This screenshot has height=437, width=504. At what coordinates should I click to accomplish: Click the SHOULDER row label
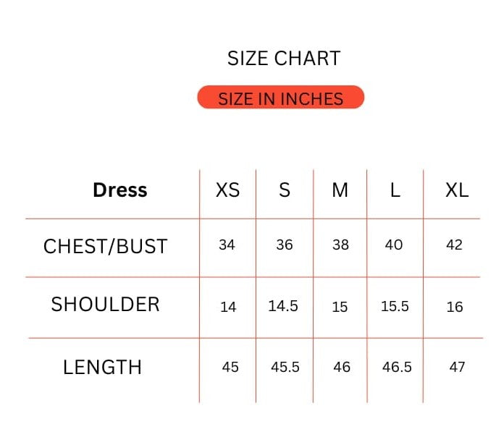pos(106,305)
